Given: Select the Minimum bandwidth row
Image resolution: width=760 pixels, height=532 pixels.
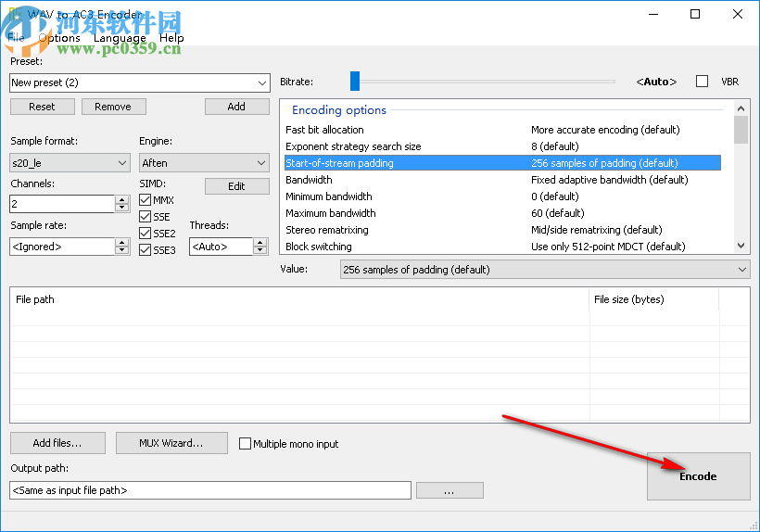Looking at the screenshot, I should click(x=502, y=196).
